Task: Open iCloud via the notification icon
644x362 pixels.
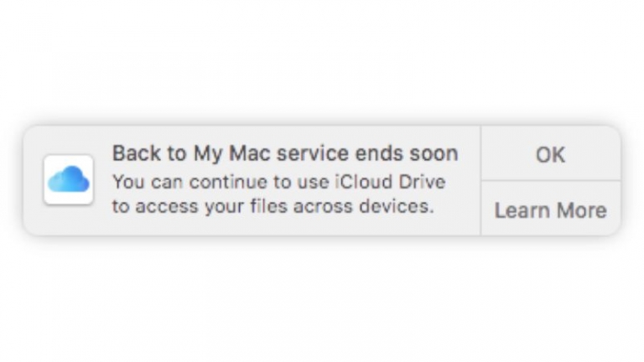Action: [x=69, y=179]
